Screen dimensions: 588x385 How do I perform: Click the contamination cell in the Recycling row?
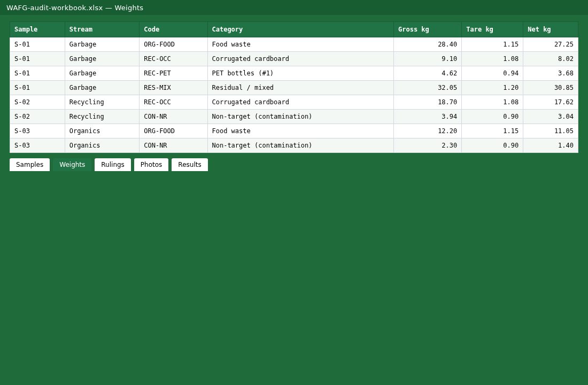click(300, 117)
